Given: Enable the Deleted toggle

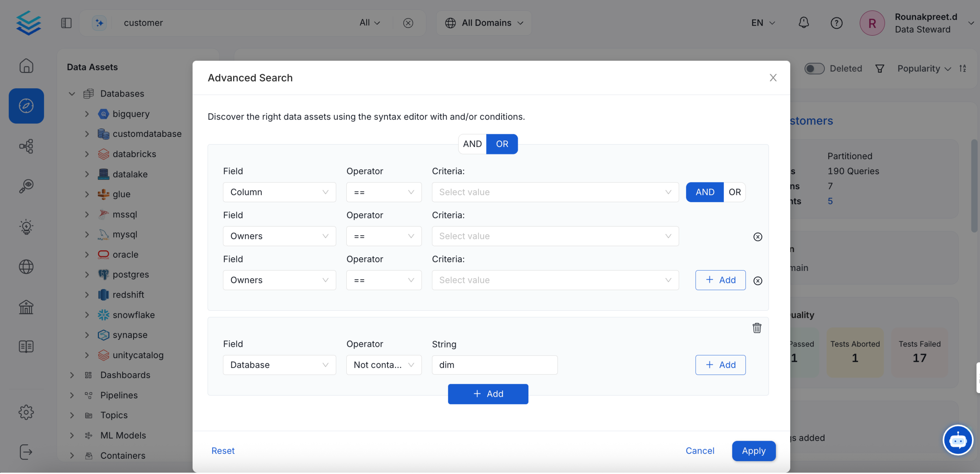Looking at the screenshot, I should (x=814, y=69).
